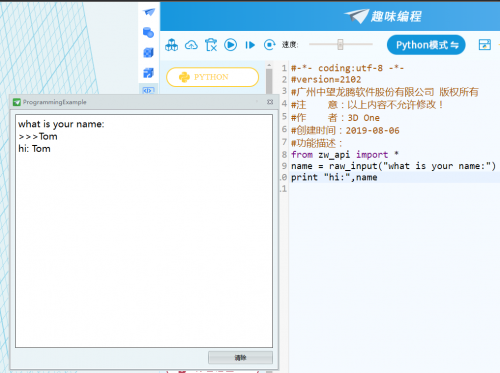Viewport: 500px width, 373px height.
Task: Click the cloud upload icon
Action: coord(191,45)
